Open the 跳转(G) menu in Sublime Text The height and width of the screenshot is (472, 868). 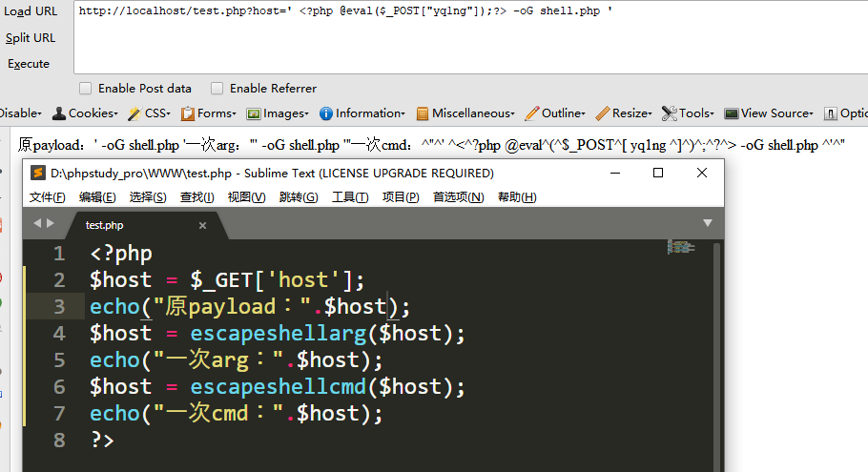click(x=299, y=197)
